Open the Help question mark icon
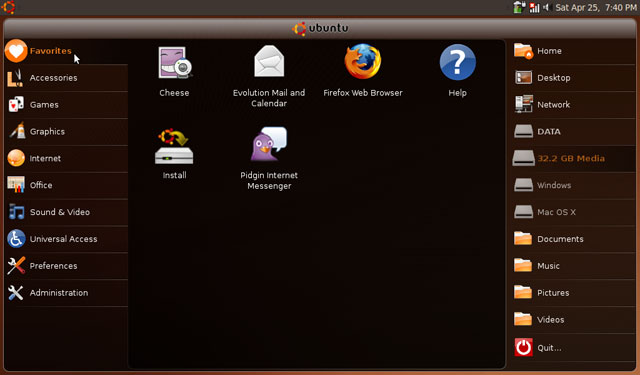 tap(457, 62)
